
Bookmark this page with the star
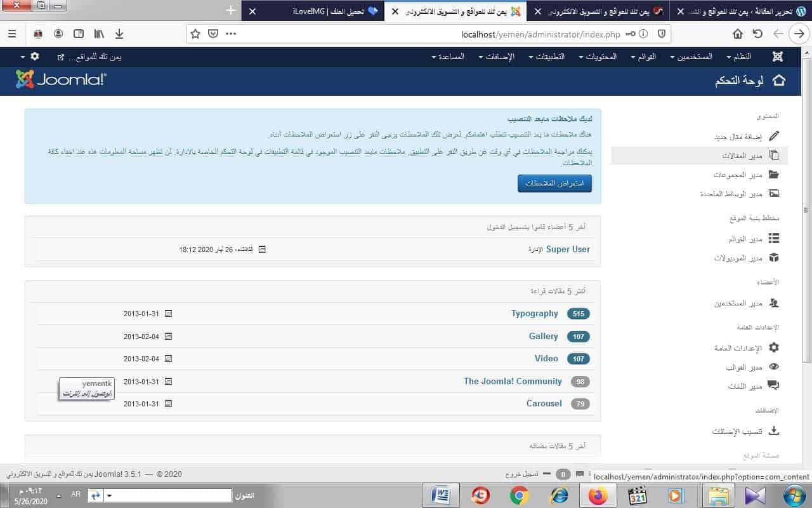(x=195, y=34)
